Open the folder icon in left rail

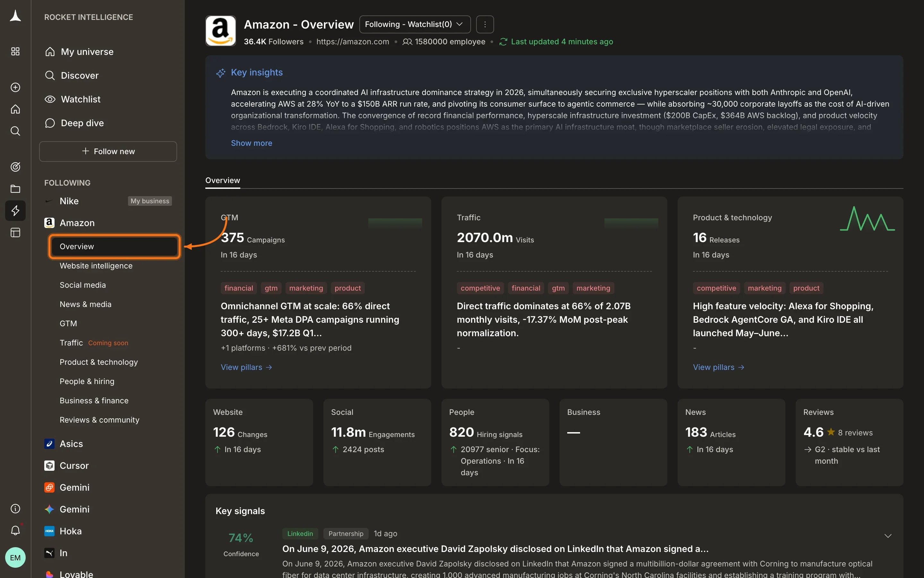tap(15, 189)
